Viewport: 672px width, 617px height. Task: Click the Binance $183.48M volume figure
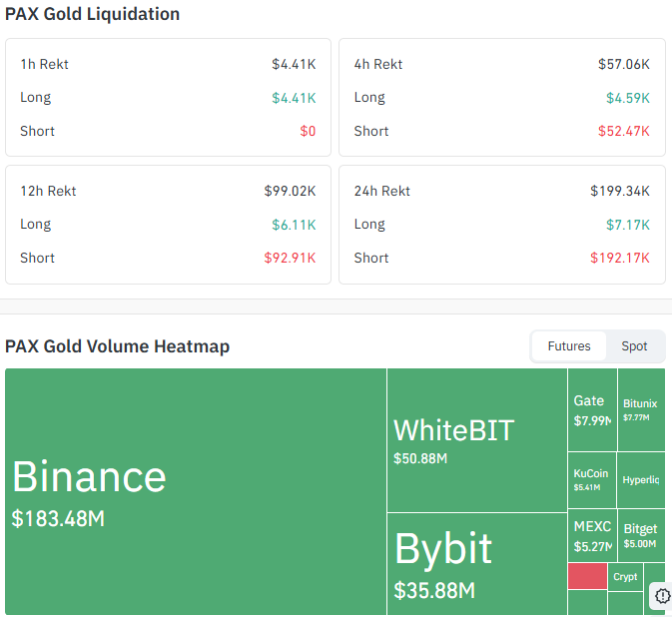tap(58, 518)
